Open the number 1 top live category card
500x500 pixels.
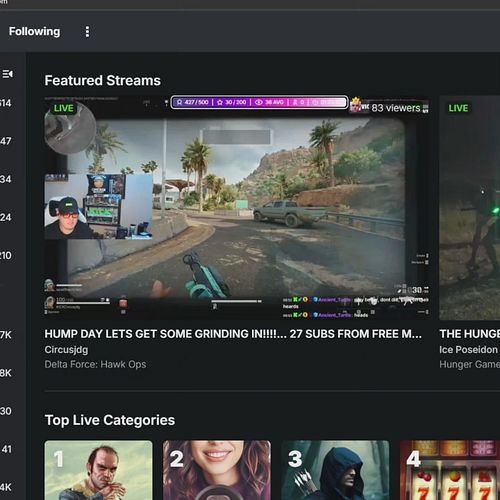(x=98, y=470)
